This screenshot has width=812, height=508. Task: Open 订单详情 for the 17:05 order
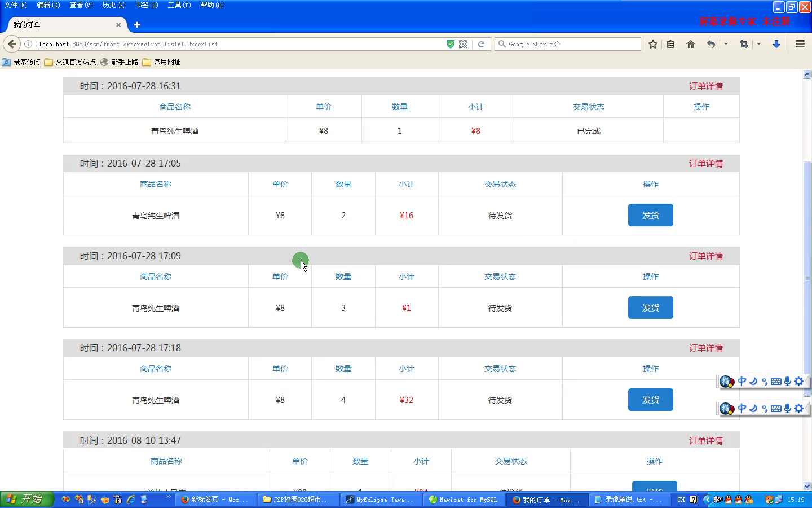(705, 164)
